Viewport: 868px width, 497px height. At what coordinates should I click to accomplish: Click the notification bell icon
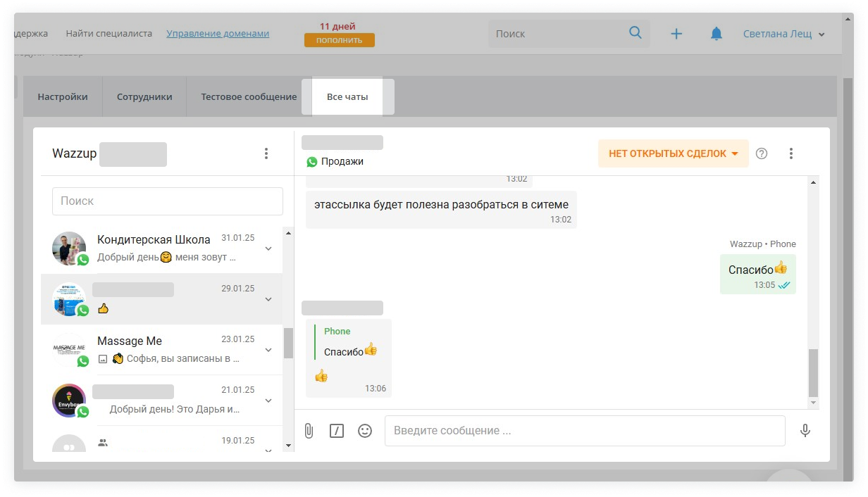(717, 34)
